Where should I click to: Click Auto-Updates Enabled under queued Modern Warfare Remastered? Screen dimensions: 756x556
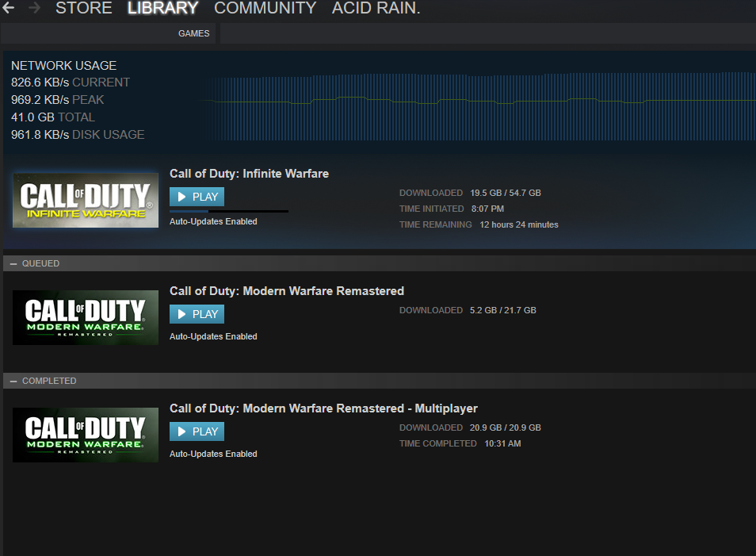tap(213, 336)
